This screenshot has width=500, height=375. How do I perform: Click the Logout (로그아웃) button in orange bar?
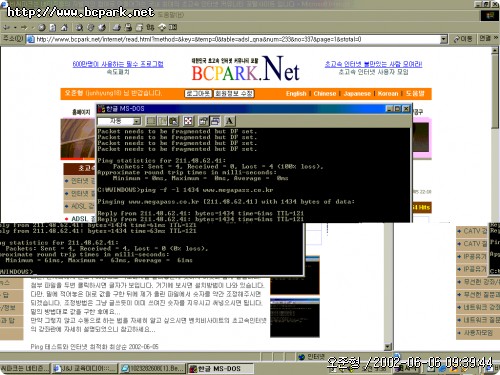point(198,94)
